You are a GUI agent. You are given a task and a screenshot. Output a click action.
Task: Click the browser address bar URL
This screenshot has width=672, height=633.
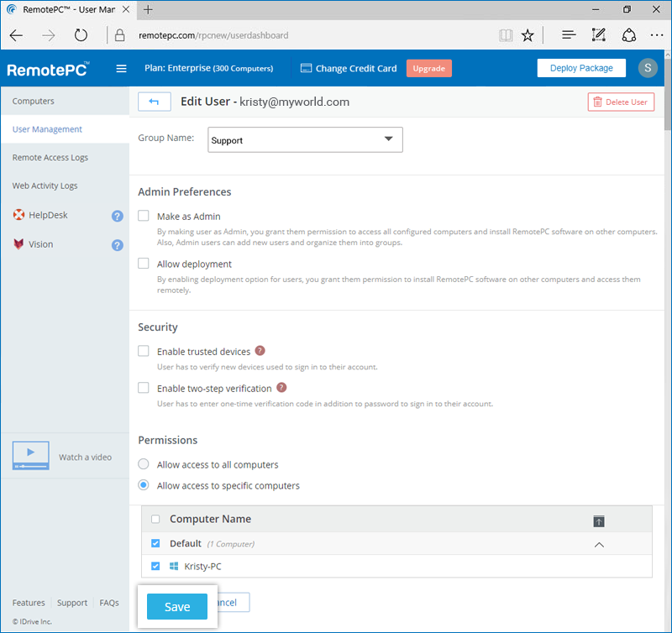(x=213, y=35)
